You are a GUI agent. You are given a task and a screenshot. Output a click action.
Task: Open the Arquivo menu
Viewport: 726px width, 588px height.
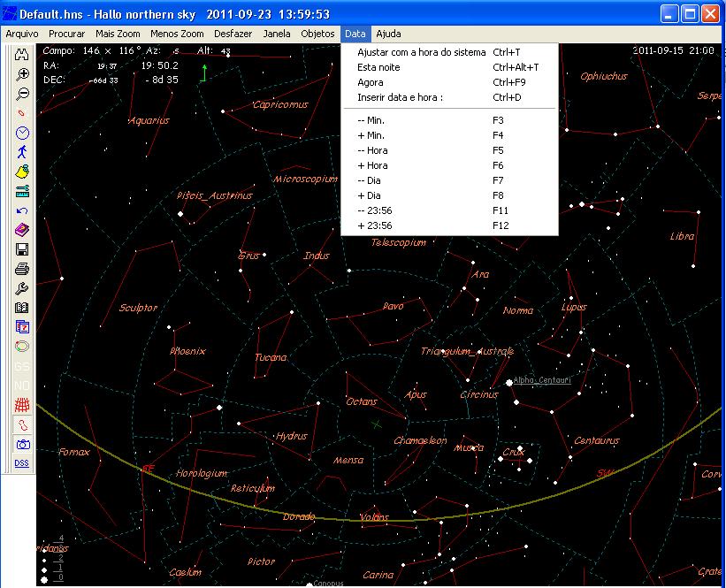click(22, 34)
